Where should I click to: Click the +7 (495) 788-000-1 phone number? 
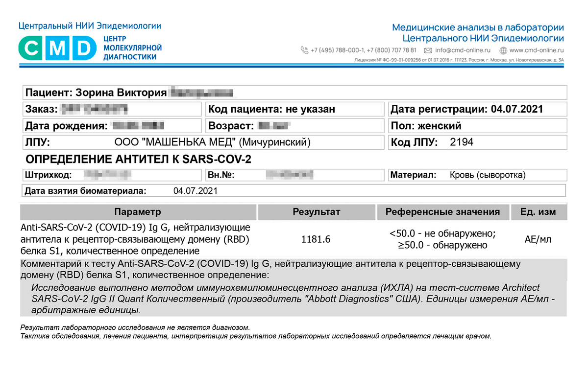338,50
